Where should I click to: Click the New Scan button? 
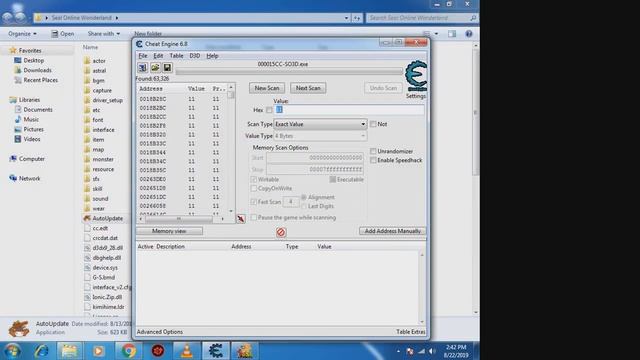coord(267,88)
